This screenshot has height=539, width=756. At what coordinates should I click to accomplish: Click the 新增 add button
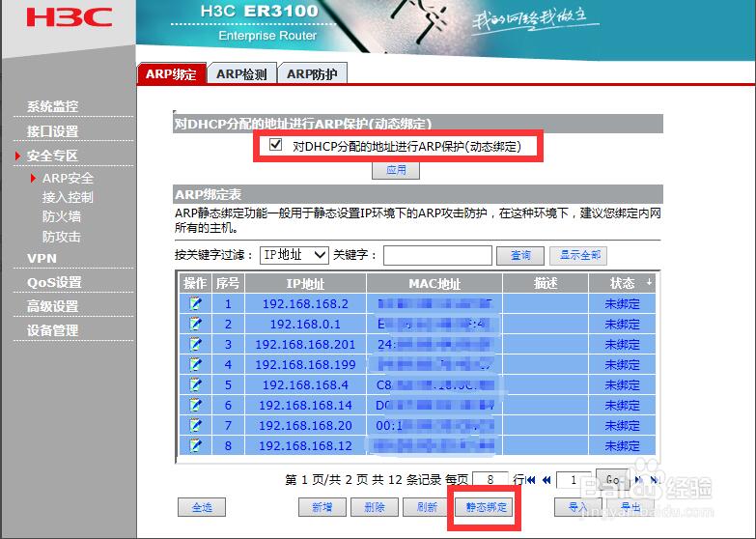click(322, 507)
